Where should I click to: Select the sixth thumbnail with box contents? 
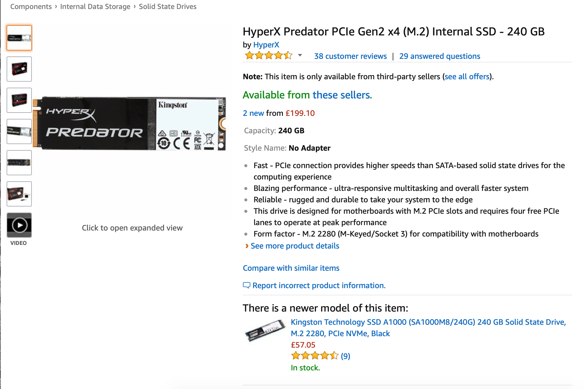tap(19, 194)
